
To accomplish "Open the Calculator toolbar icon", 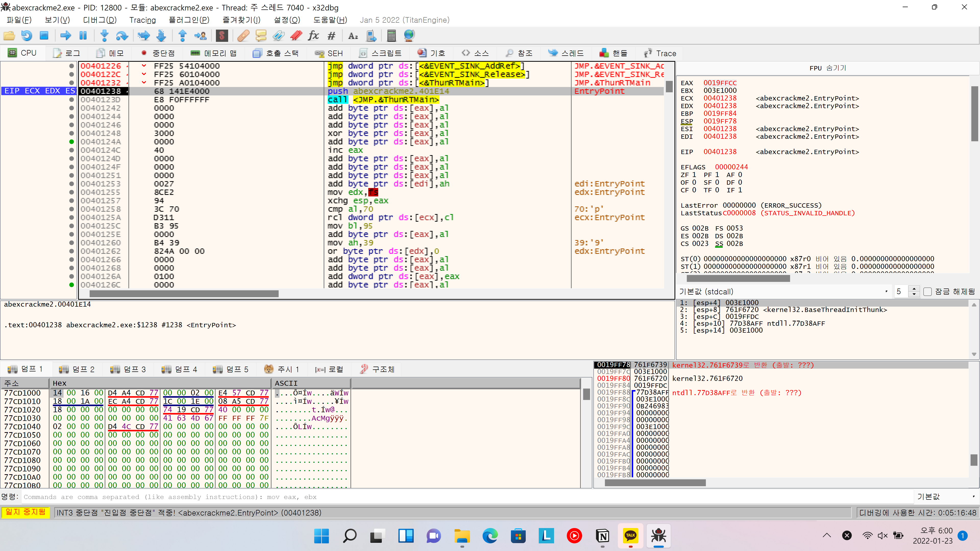I will (x=391, y=36).
